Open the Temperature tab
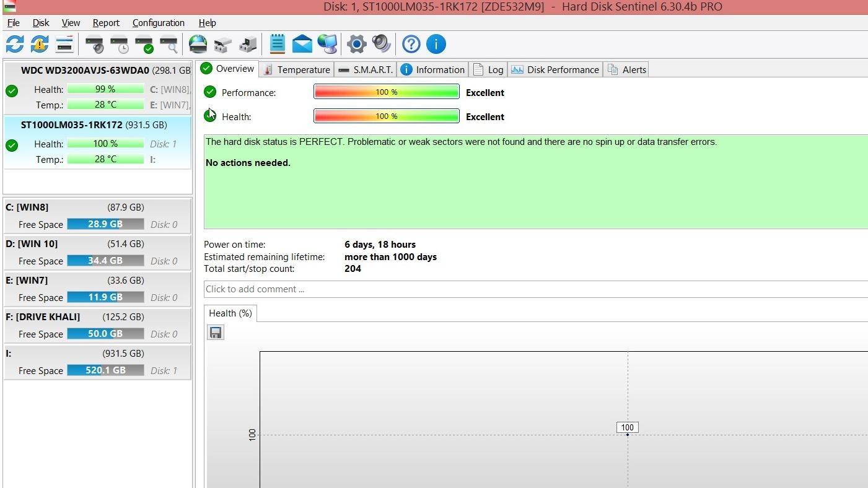The width and height of the screenshot is (868, 488). point(296,69)
